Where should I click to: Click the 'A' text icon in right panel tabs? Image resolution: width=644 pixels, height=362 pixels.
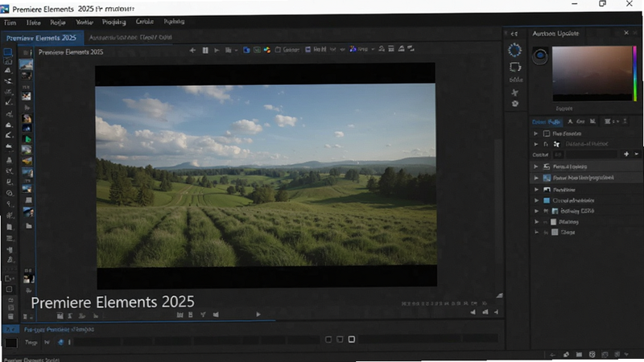[x=570, y=121]
